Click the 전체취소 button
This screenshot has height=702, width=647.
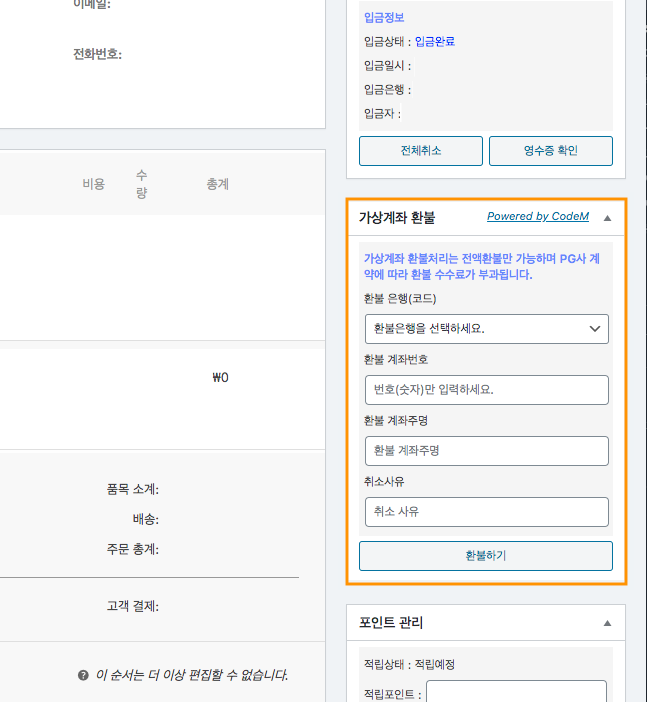point(420,151)
